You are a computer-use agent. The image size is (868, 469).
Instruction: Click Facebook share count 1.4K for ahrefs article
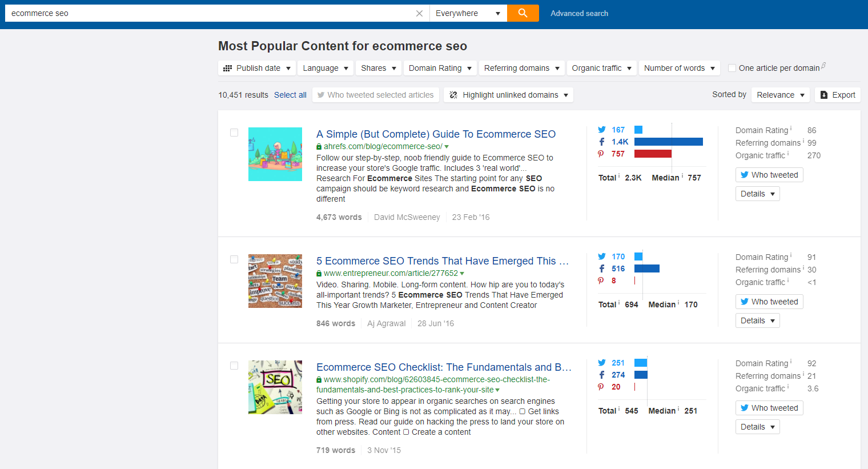click(620, 142)
